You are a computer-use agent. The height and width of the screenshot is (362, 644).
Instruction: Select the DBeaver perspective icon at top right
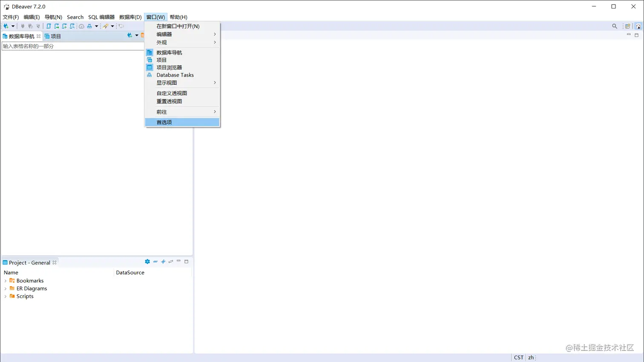[x=638, y=26]
